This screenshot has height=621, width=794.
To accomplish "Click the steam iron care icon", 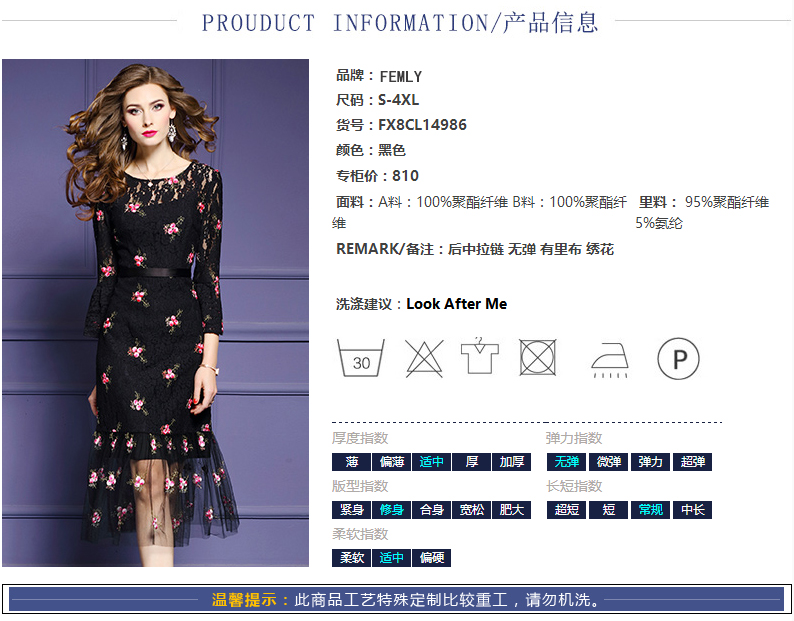I will tap(610, 360).
